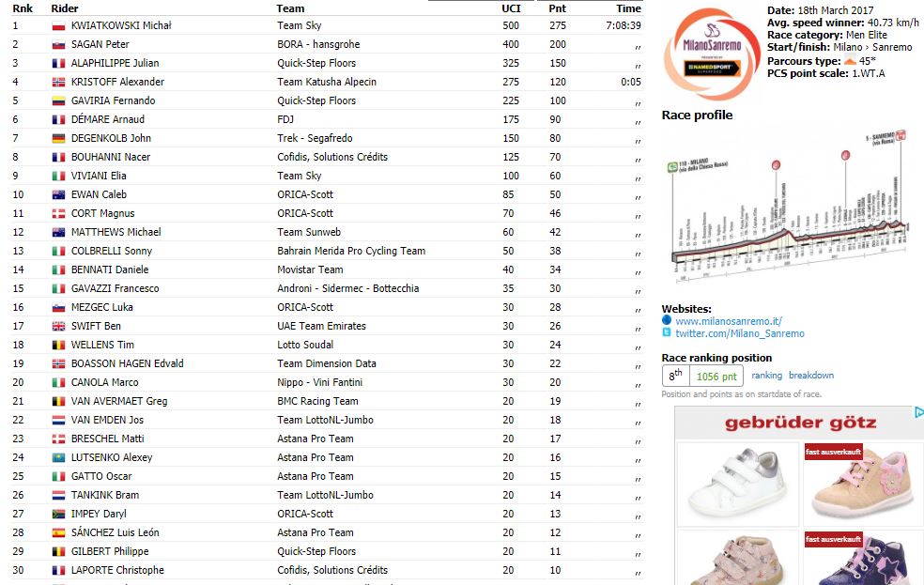Viewport: 924px width, 585px height.
Task: Open rider KWIATKOWSKI Michał's profile
Action: (121, 25)
